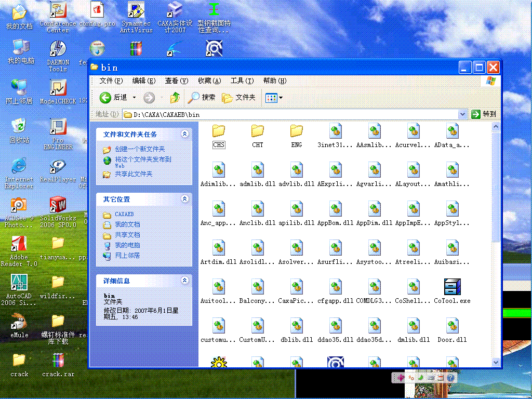Select the CoTool.exe file icon
This screenshot has width=532, height=399.
click(453, 287)
